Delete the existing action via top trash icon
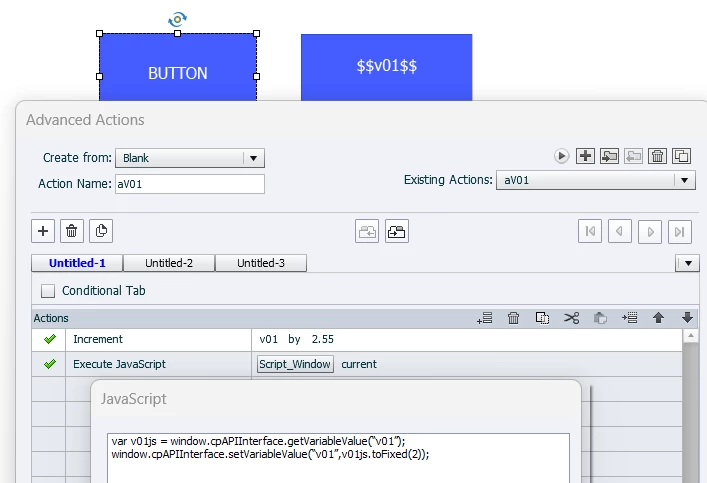The width and height of the screenshot is (707, 483). pyautogui.click(x=657, y=156)
